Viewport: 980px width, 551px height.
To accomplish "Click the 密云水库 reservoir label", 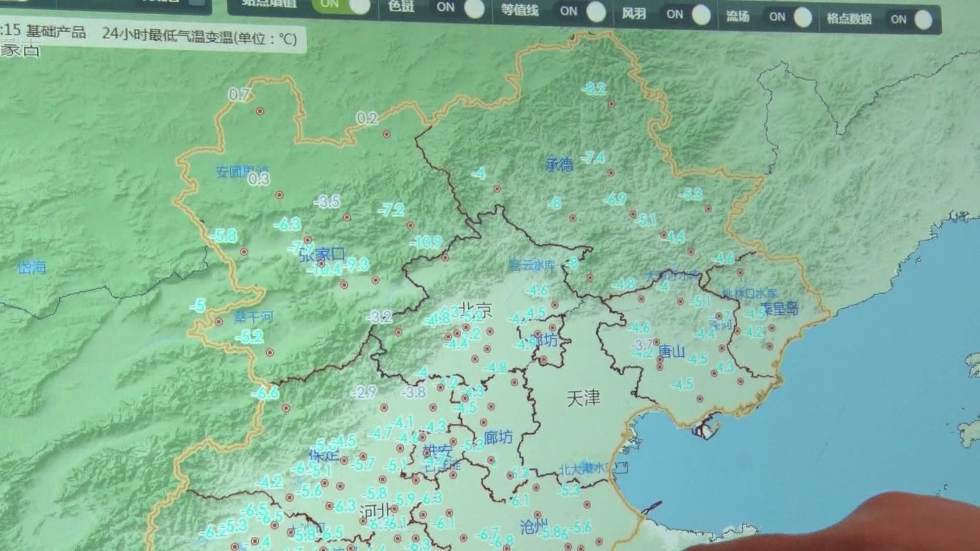I will (532, 265).
